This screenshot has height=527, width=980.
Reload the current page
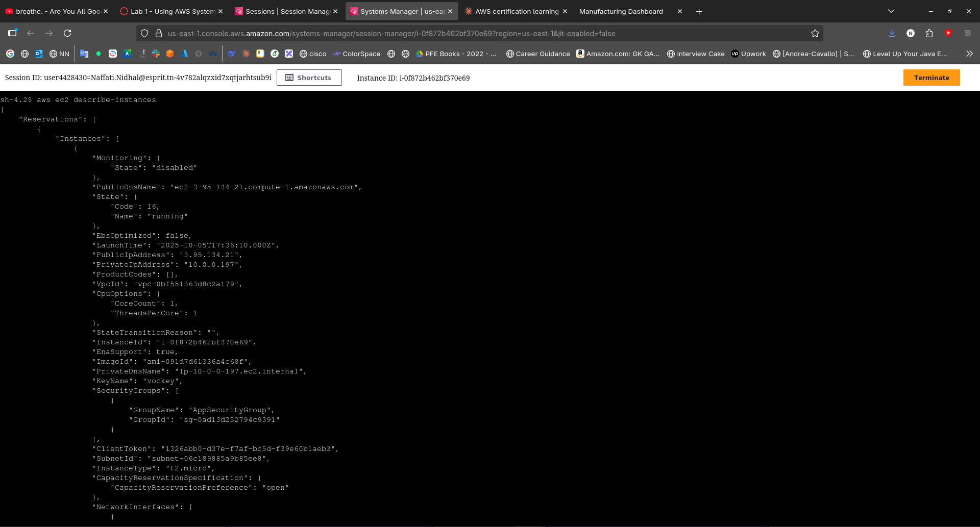pos(67,33)
